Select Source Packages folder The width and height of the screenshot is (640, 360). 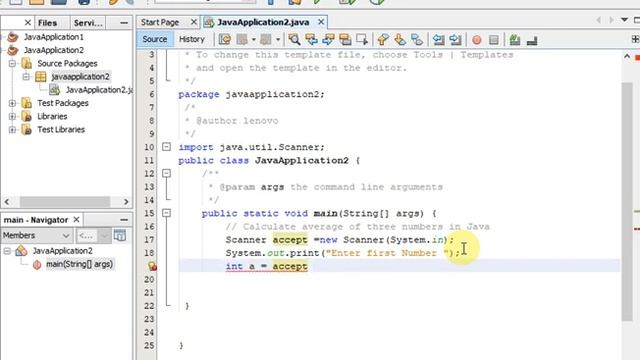pos(67,64)
